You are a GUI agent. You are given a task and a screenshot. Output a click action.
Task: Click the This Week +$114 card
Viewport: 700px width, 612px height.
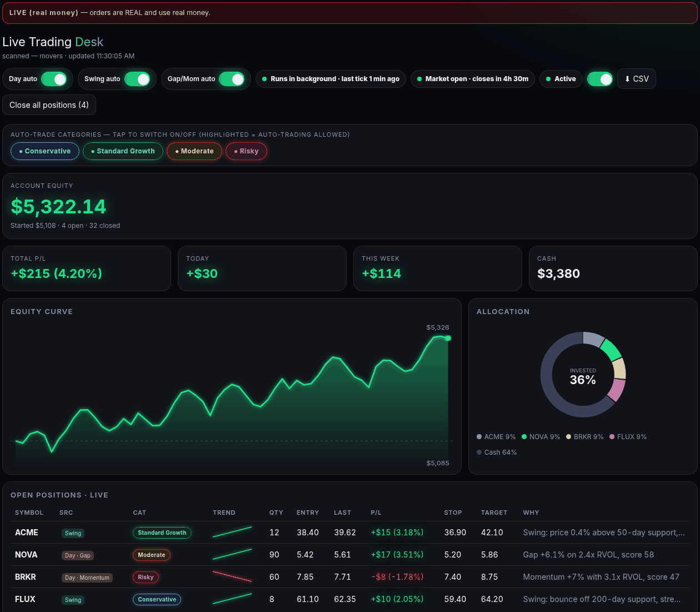pyautogui.click(x=438, y=268)
